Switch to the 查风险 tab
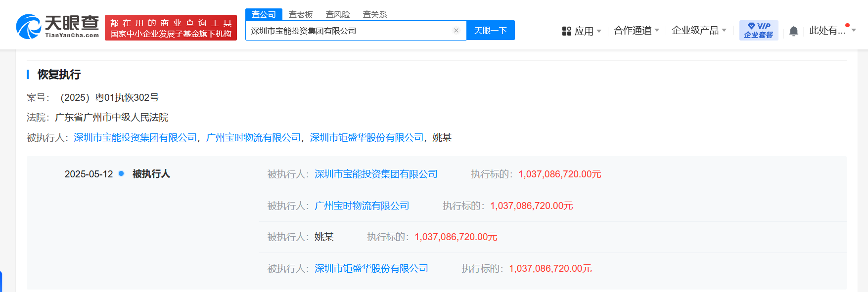This screenshot has width=868, height=292. tap(338, 14)
